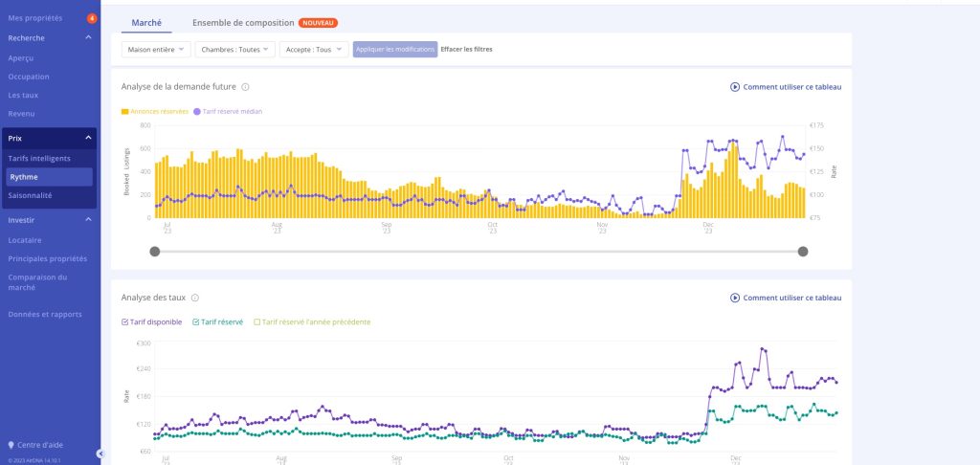Click Appliquer les modifications button

pos(395,49)
